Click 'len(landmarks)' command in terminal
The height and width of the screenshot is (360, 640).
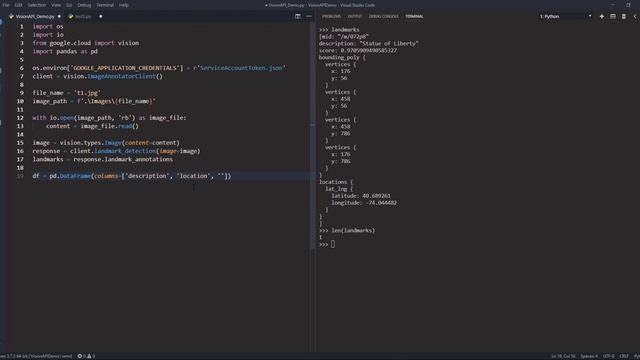point(353,231)
